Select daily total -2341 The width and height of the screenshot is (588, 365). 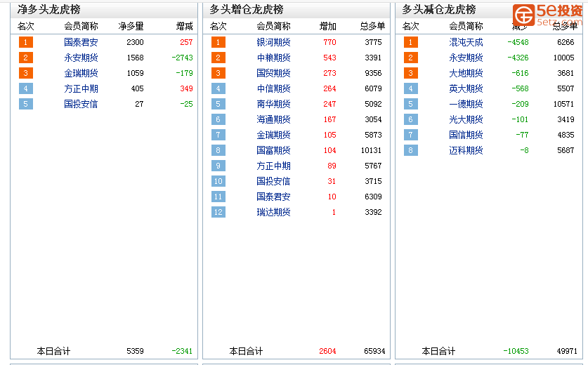[x=182, y=351]
